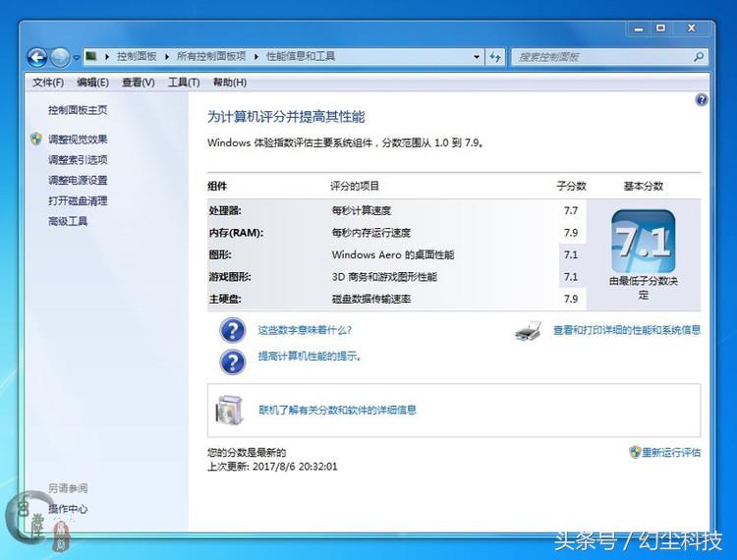The image size is (737, 560).
Task: Maximize the window
Action: [660, 28]
